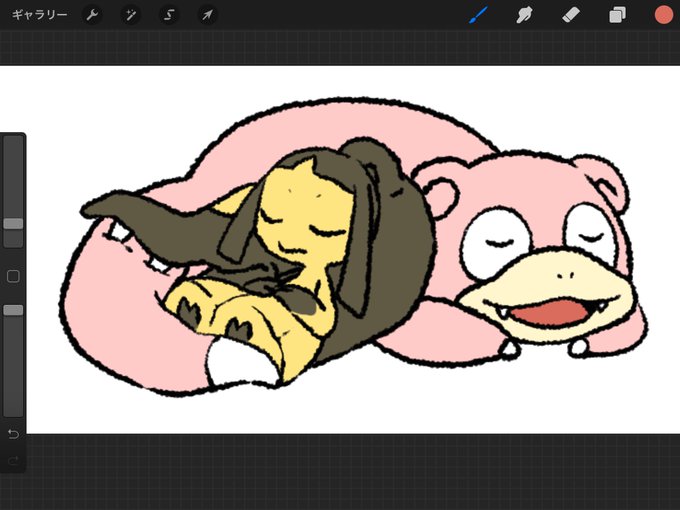Select the Brush tool
The height and width of the screenshot is (510, 680).
(x=478, y=15)
